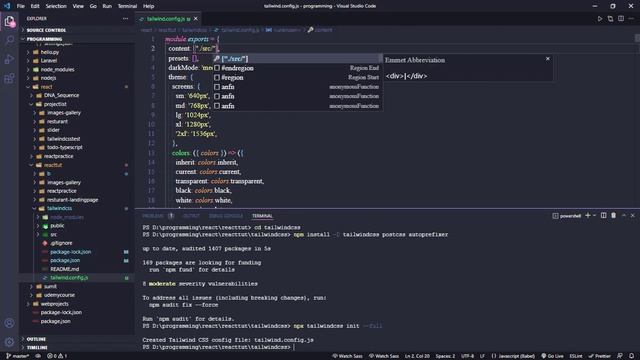The height and width of the screenshot is (360, 640).
Task: Close the tailwind.config.js editor tab
Action: (196, 19)
